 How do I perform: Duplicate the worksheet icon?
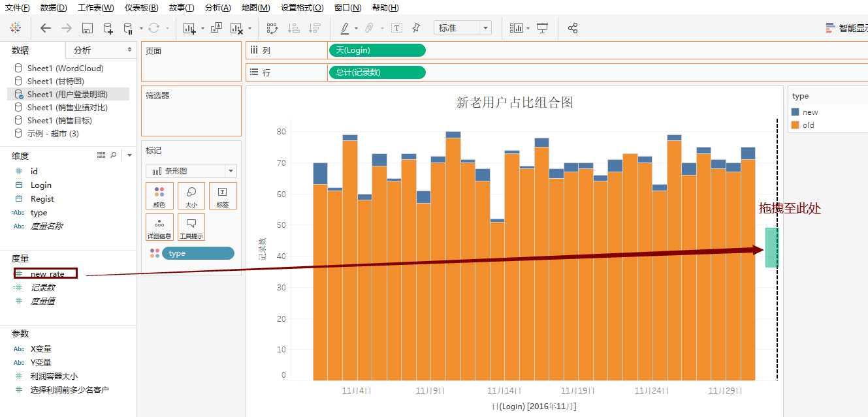point(217,28)
